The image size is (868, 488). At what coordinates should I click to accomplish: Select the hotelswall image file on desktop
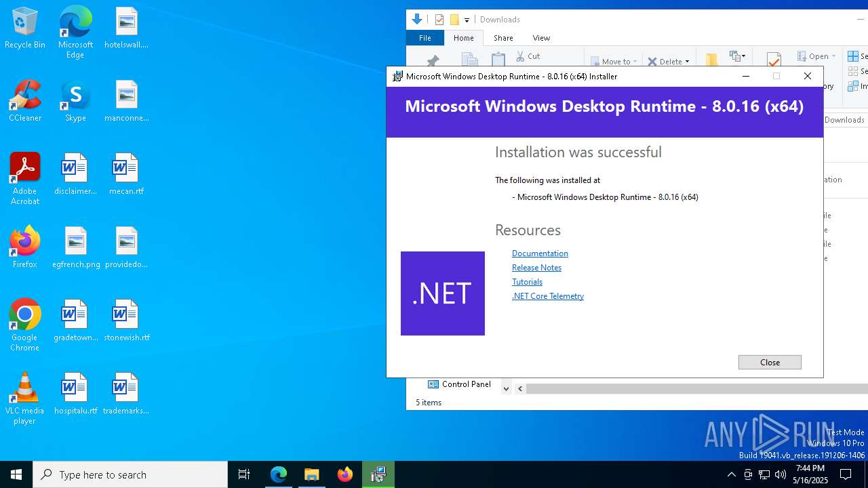click(x=126, y=28)
